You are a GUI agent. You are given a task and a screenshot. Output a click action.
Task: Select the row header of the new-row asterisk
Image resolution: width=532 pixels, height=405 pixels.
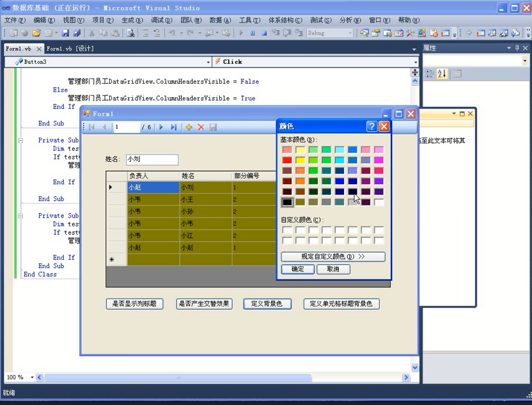click(116, 260)
